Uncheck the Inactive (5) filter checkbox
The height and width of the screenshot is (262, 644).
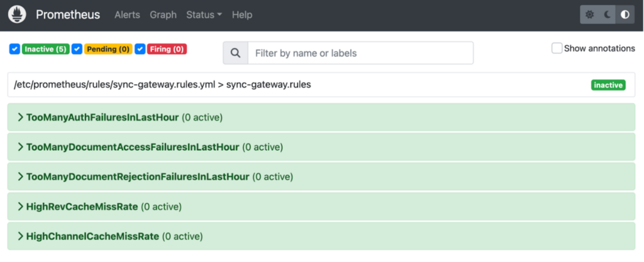[14, 49]
